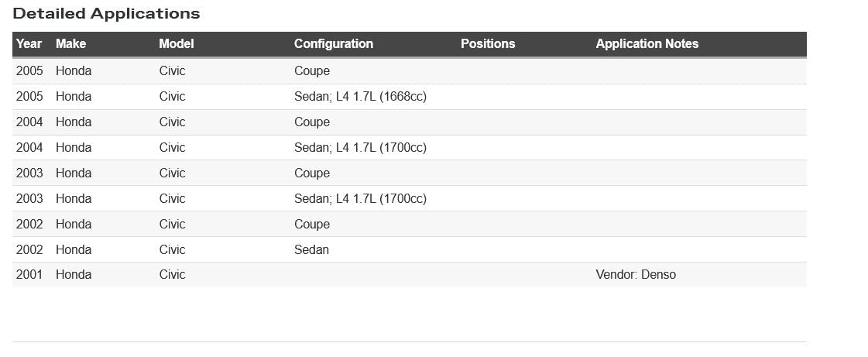Click the 2005 year cell in Sedan row
The height and width of the screenshot is (357, 868).
29,97
